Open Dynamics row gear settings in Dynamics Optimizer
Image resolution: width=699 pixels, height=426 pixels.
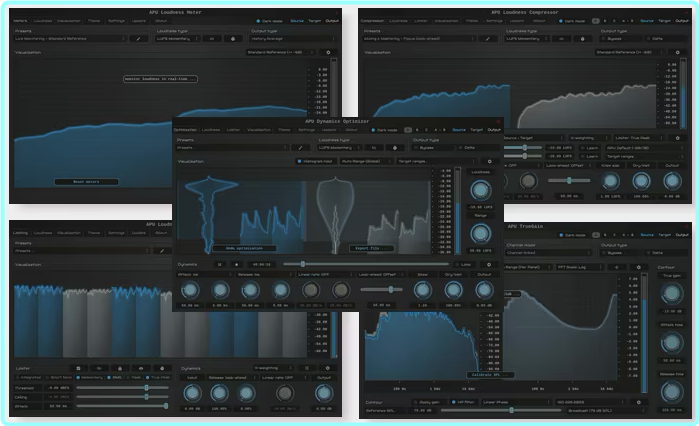click(x=489, y=264)
